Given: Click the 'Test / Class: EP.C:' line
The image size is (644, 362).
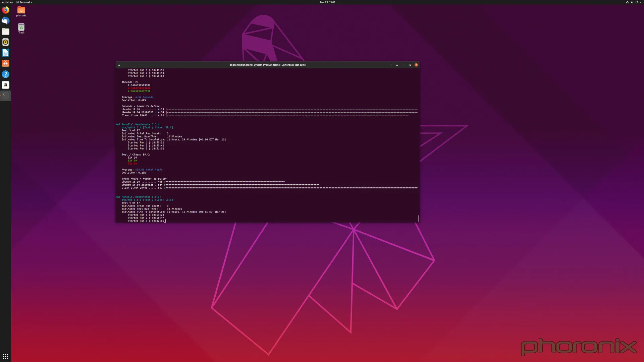Looking at the screenshot, I should (136, 155).
